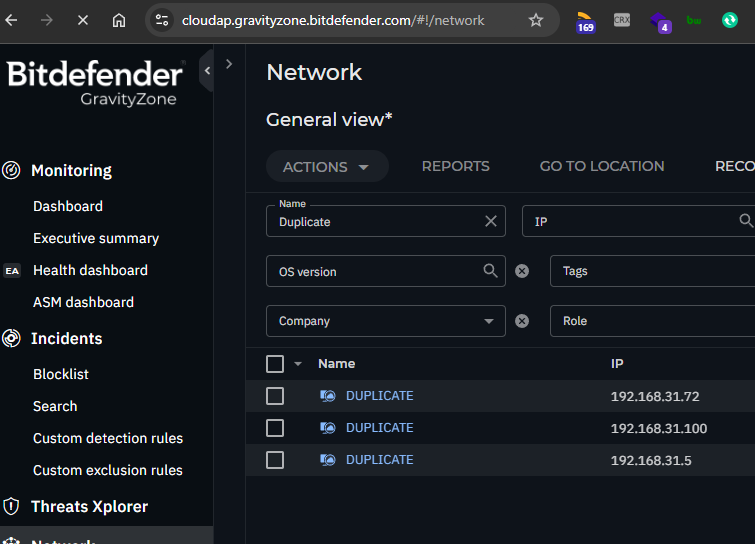Open Dashboard in the sidebar
Viewport: 755px width, 544px height.
(68, 206)
